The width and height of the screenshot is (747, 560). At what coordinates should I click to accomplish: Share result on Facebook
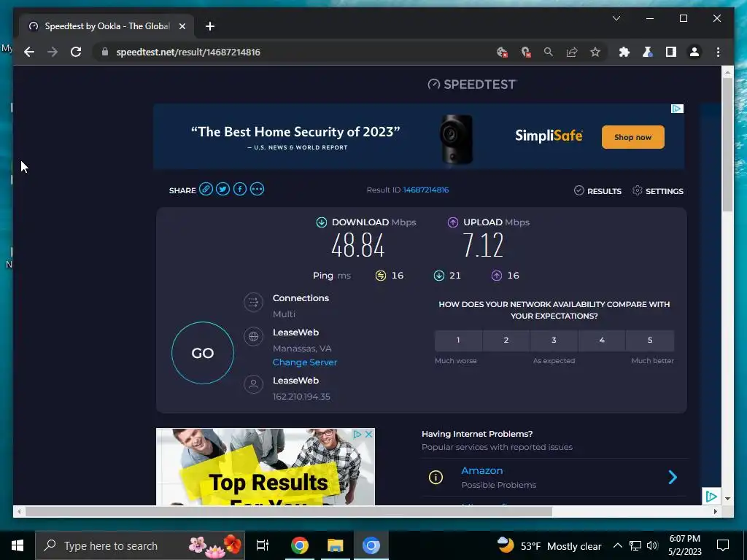pos(239,189)
